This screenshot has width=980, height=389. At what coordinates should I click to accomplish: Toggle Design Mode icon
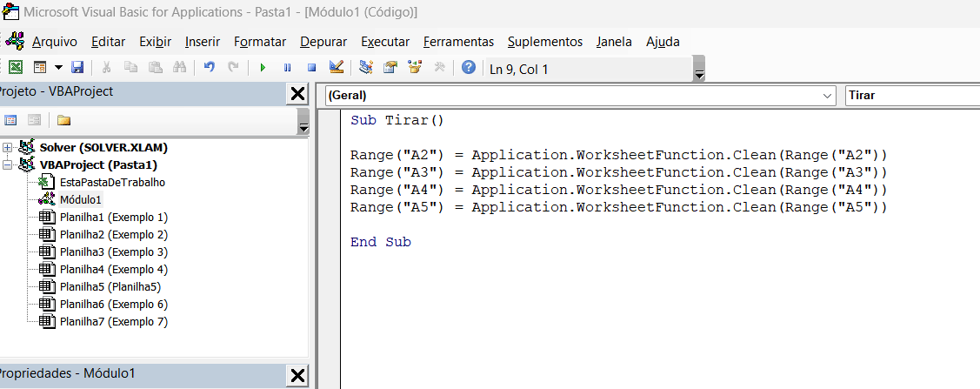pyautogui.click(x=337, y=68)
